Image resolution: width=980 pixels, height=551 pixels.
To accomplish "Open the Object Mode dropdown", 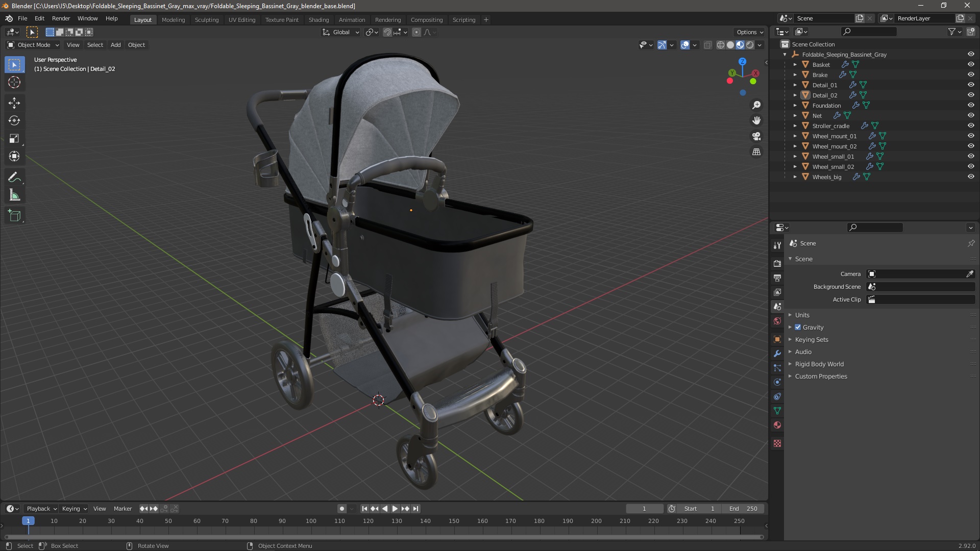I will (x=34, y=45).
